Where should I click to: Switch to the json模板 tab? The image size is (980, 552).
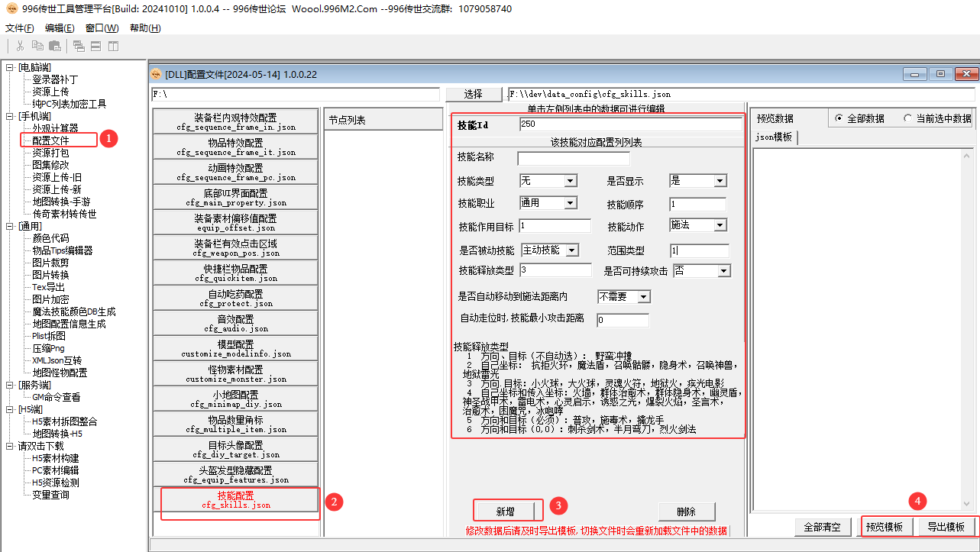(x=775, y=137)
